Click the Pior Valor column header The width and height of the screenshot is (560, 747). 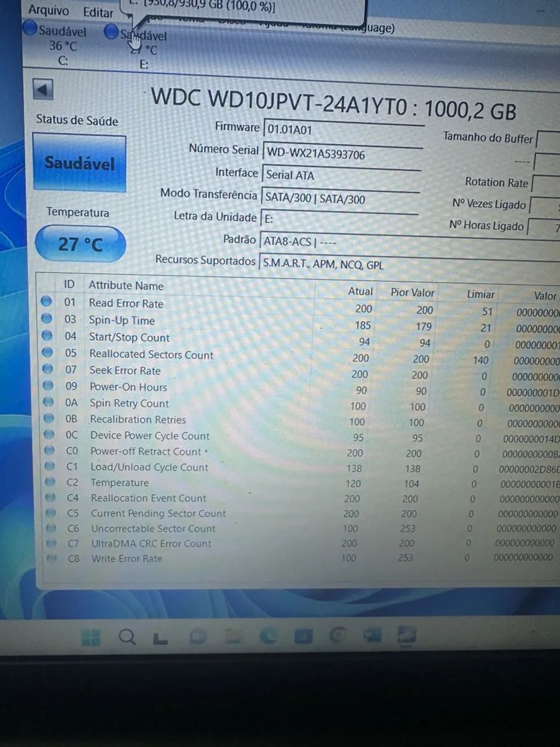pyautogui.click(x=412, y=292)
